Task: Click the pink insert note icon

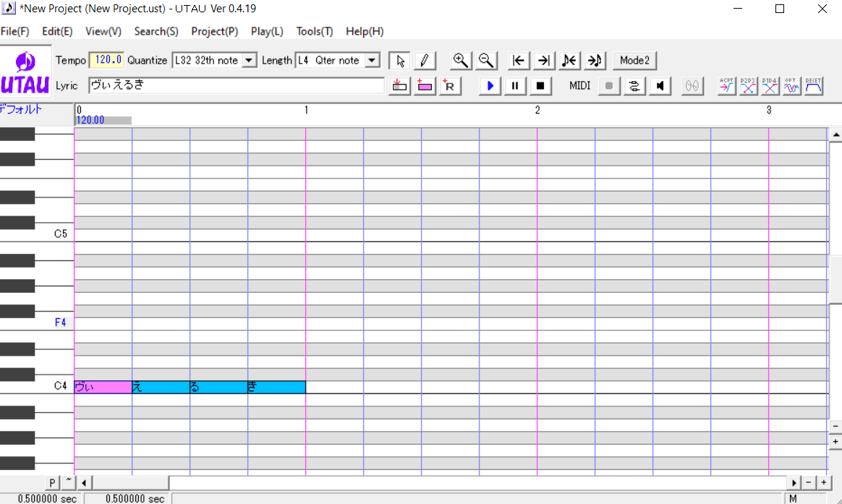Action: click(425, 86)
